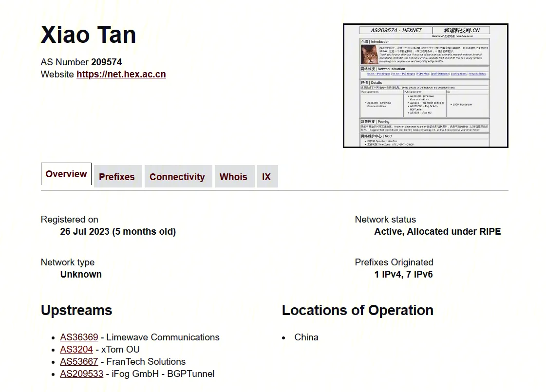This screenshot has width=546, height=392.
Task: Open the https://net.hex.ac.cn website link
Action: (x=121, y=75)
